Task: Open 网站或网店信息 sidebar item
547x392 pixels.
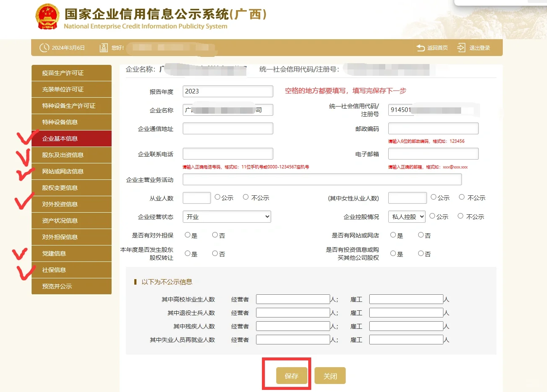Action: [x=72, y=171]
